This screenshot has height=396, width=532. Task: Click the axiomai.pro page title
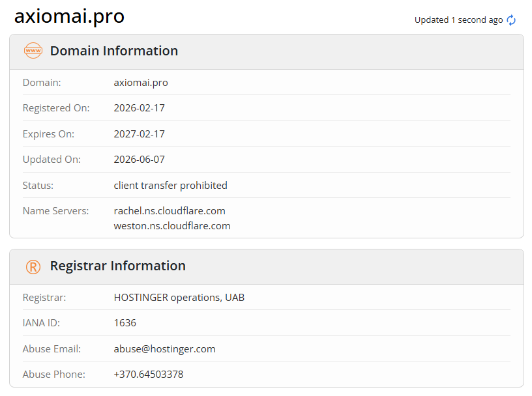69,16
